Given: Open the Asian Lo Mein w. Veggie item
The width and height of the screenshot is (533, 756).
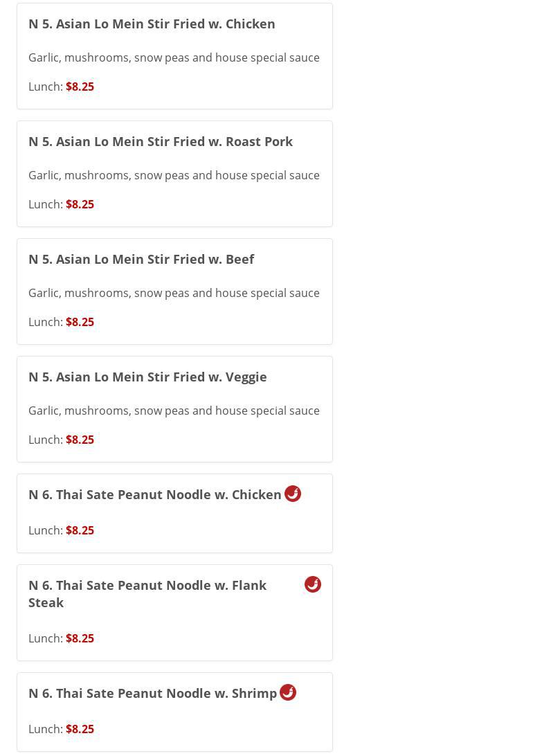Looking at the screenshot, I should pyautogui.click(x=147, y=377).
